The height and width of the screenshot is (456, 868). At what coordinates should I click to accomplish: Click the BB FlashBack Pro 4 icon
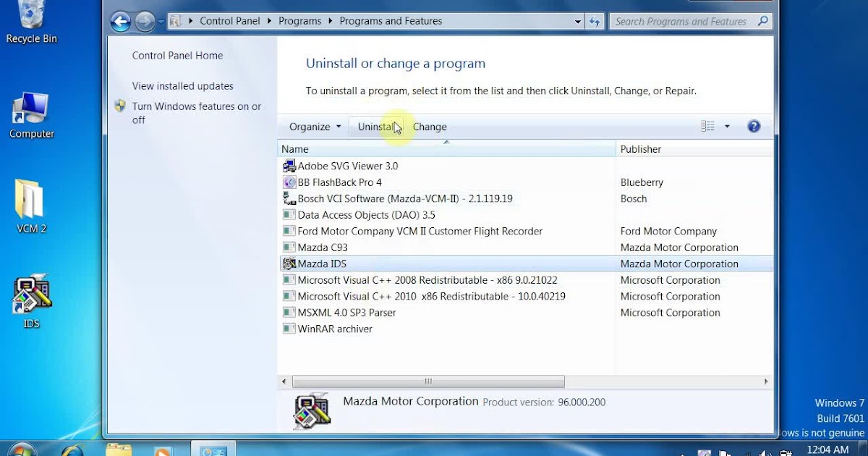pos(289,182)
